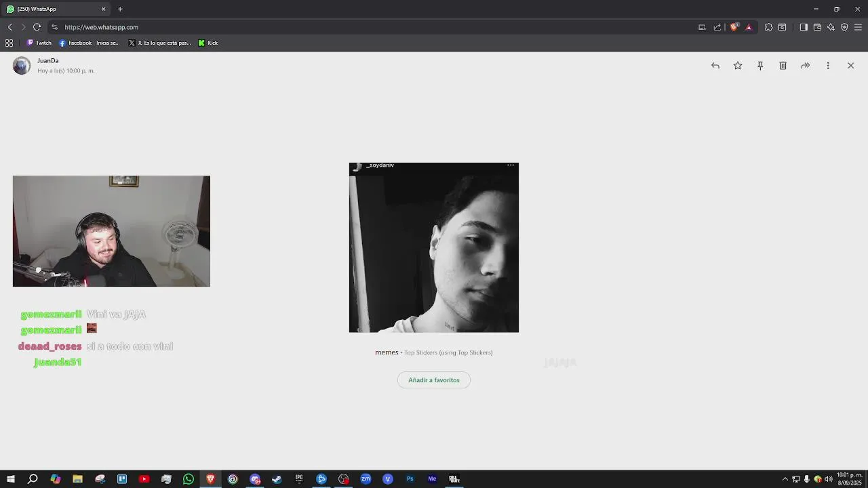Open Steam from the taskbar
This screenshot has width=868, height=488.
pyautogui.click(x=277, y=479)
